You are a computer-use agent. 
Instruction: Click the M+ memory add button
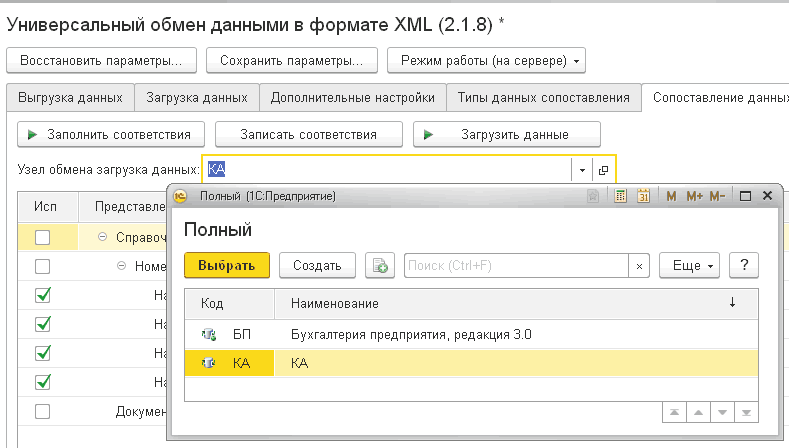[x=694, y=196]
